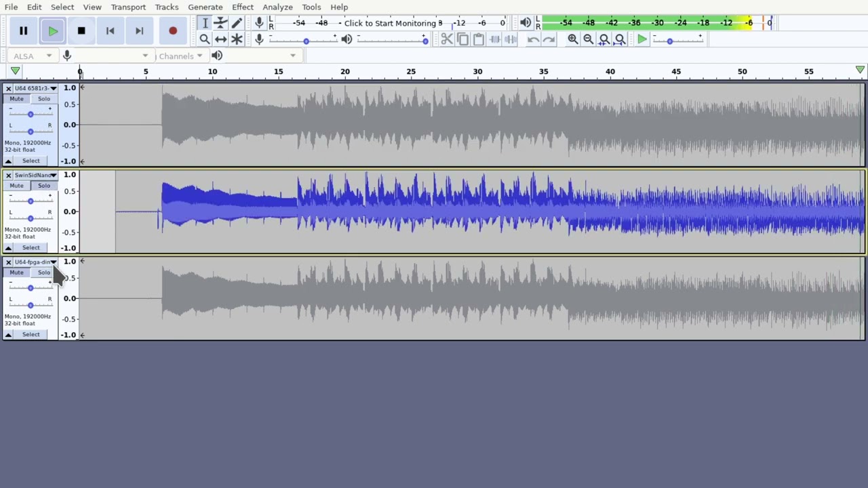Click the Play-at-Speed green arrow
The image size is (868, 488).
(x=642, y=39)
